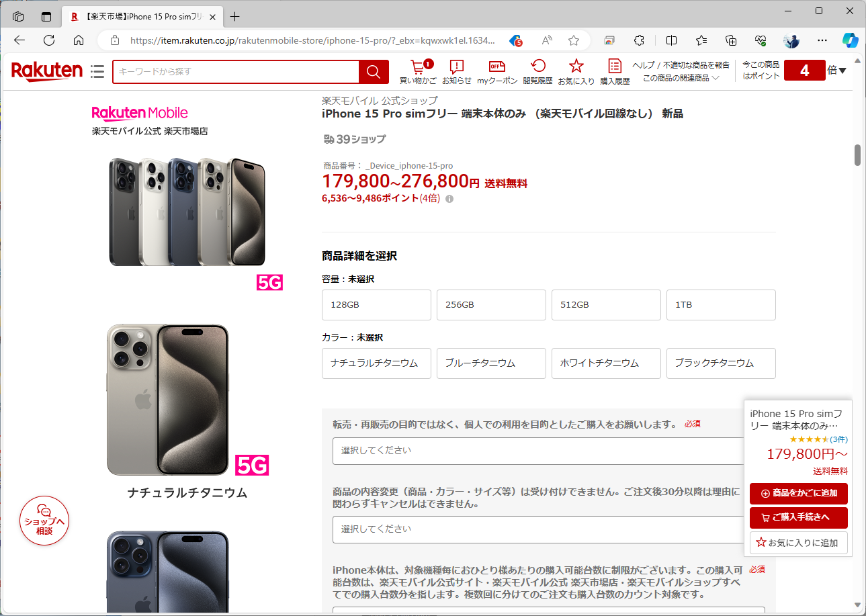Open the browser profile avatar
866x616 pixels.
pos(791,40)
